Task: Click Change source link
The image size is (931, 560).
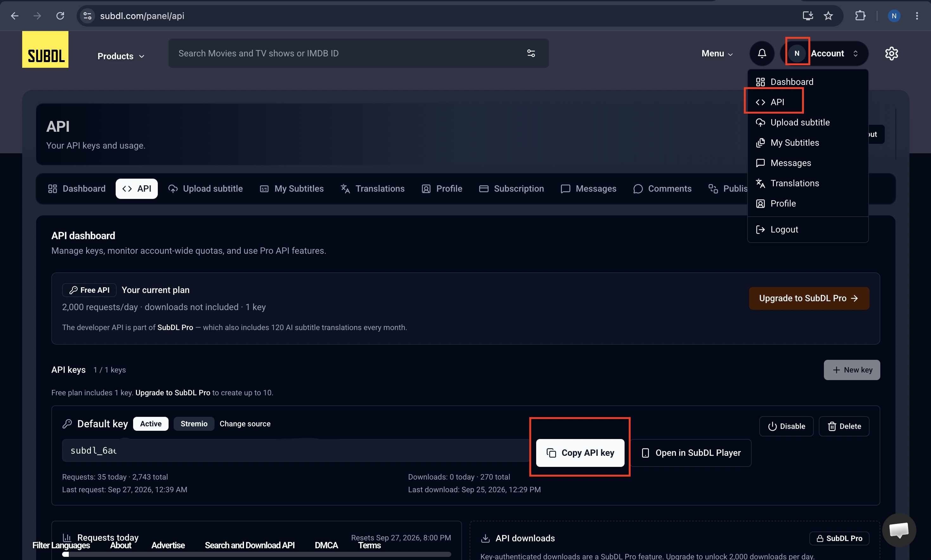Action: tap(245, 424)
